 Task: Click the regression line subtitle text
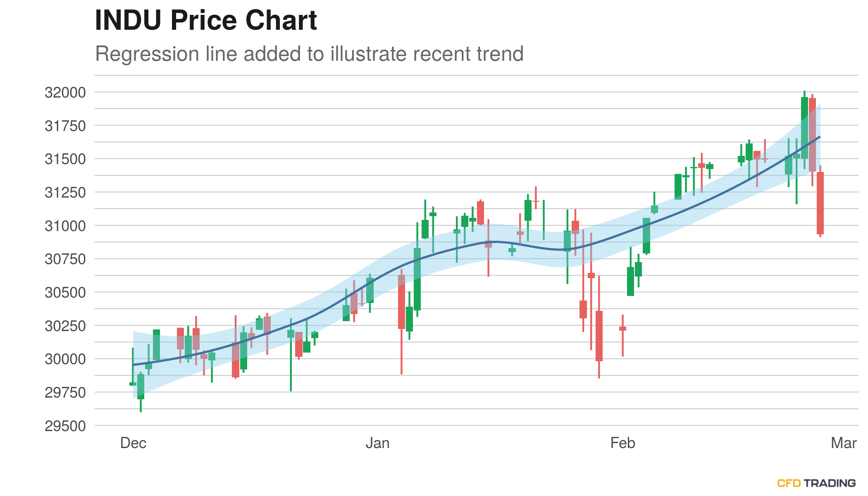(x=309, y=54)
